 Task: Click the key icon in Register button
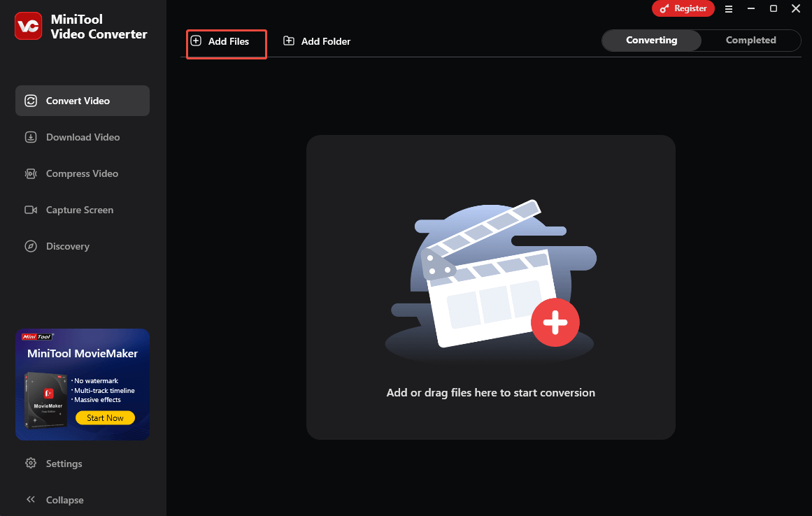point(664,9)
